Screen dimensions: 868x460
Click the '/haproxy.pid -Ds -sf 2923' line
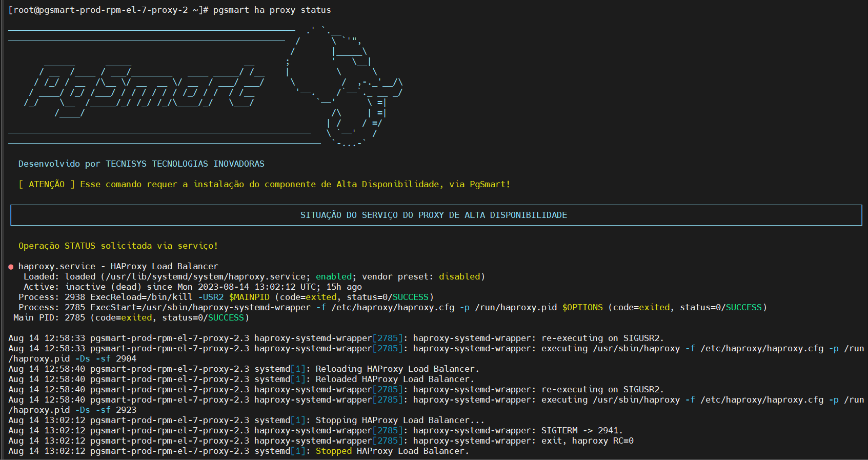point(72,410)
